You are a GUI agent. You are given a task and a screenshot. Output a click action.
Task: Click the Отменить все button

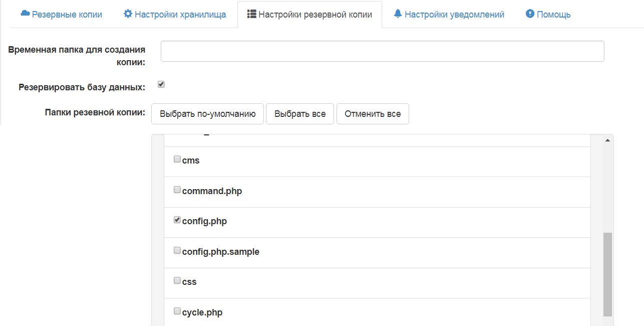click(373, 114)
